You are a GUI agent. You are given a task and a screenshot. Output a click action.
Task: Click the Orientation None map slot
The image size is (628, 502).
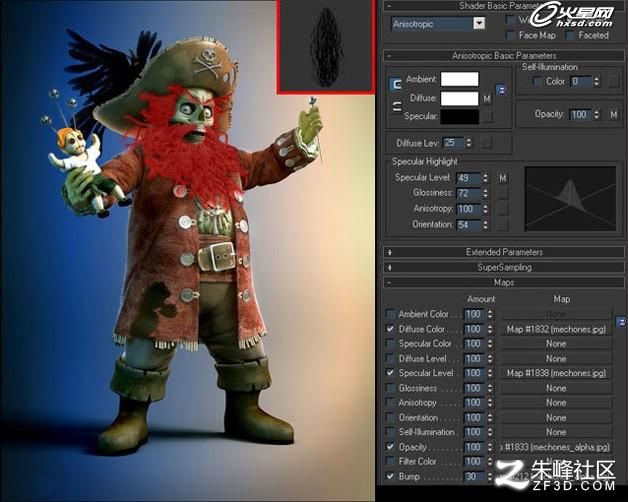pyautogui.click(x=556, y=417)
